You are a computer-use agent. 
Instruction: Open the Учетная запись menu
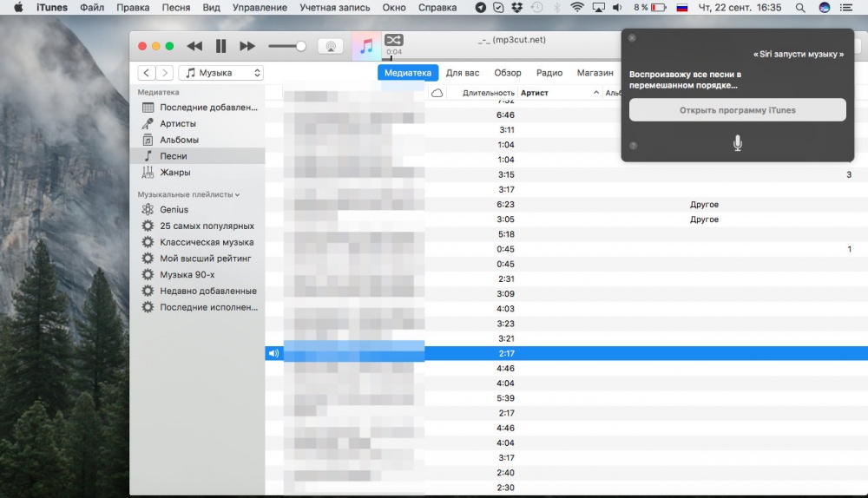pos(335,7)
